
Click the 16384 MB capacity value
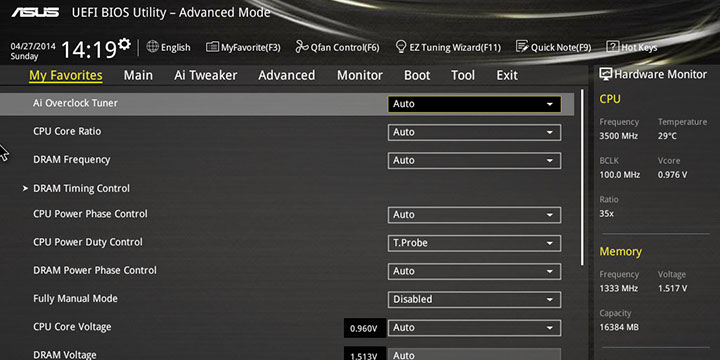619,327
